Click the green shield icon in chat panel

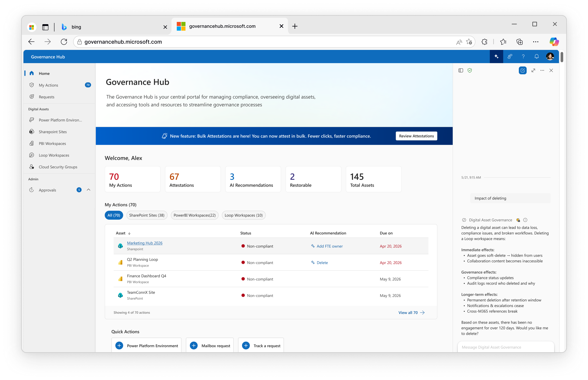click(x=470, y=71)
